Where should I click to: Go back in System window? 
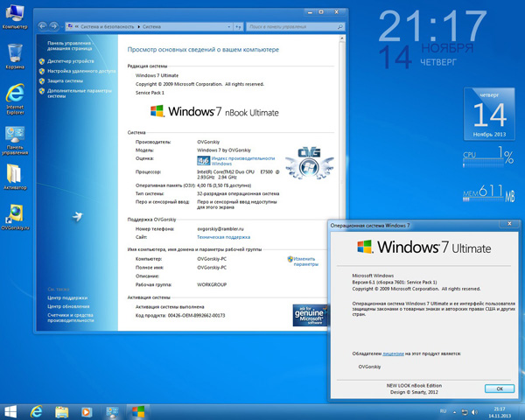tap(42, 26)
